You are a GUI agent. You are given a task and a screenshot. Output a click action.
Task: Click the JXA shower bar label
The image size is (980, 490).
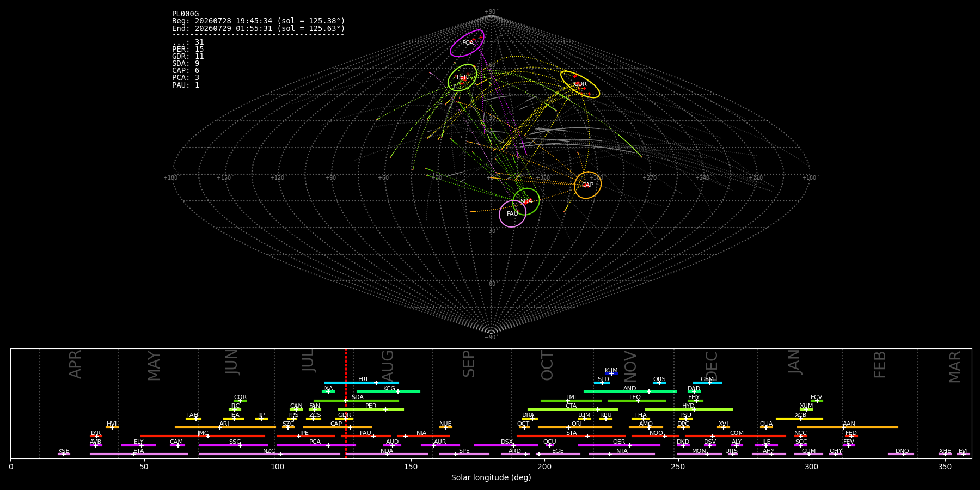(x=328, y=389)
